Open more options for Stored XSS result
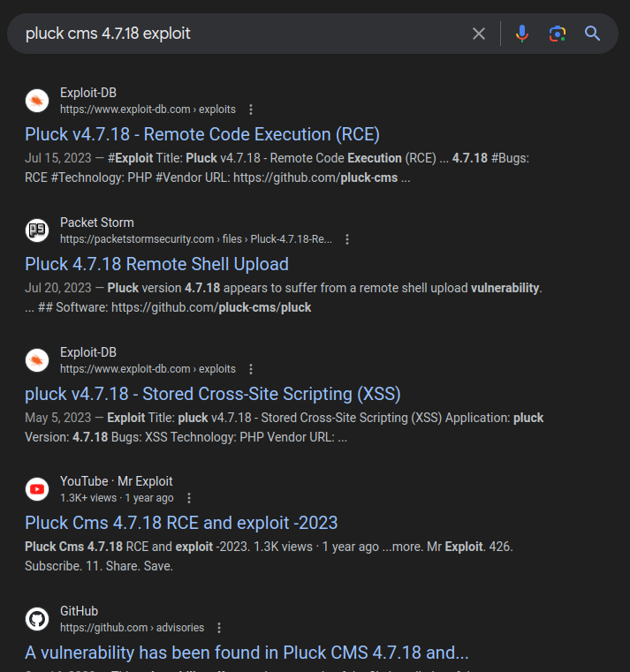630x672 pixels. coord(251,369)
